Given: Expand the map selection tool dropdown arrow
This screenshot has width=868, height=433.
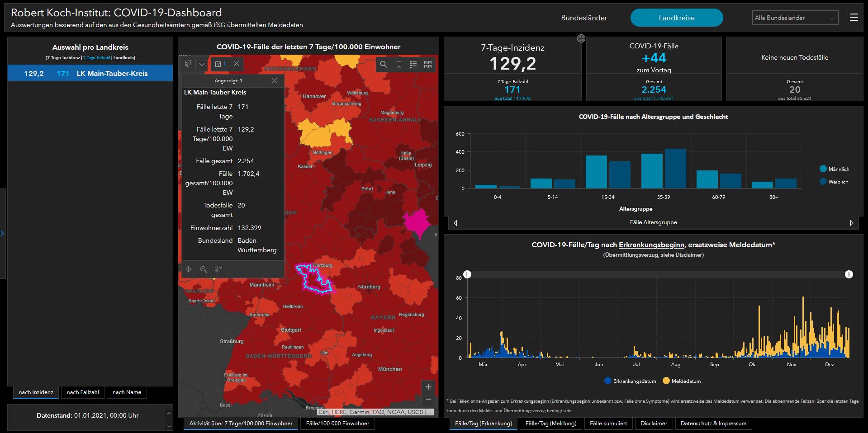Looking at the screenshot, I should pyautogui.click(x=202, y=64).
